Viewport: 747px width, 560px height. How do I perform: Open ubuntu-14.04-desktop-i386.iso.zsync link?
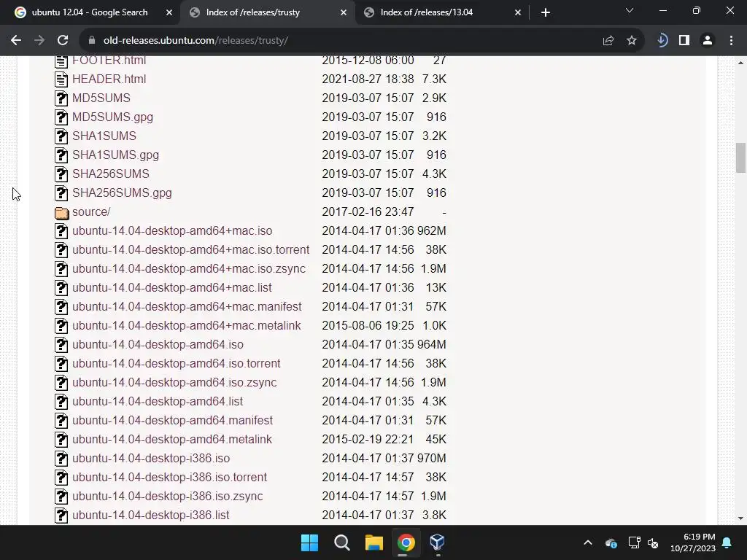[168, 497]
